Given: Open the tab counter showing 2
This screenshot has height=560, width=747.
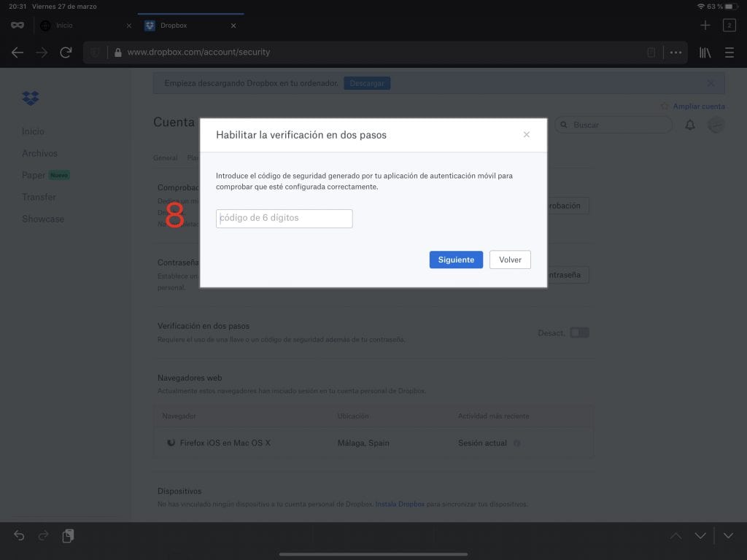Looking at the screenshot, I should 729,26.
